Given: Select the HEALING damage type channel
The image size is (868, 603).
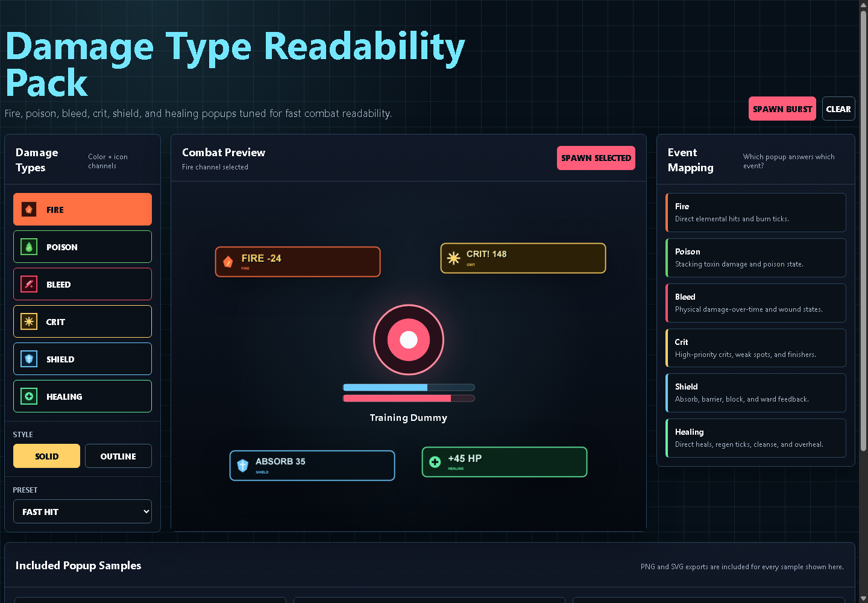Looking at the screenshot, I should click(83, 396).
